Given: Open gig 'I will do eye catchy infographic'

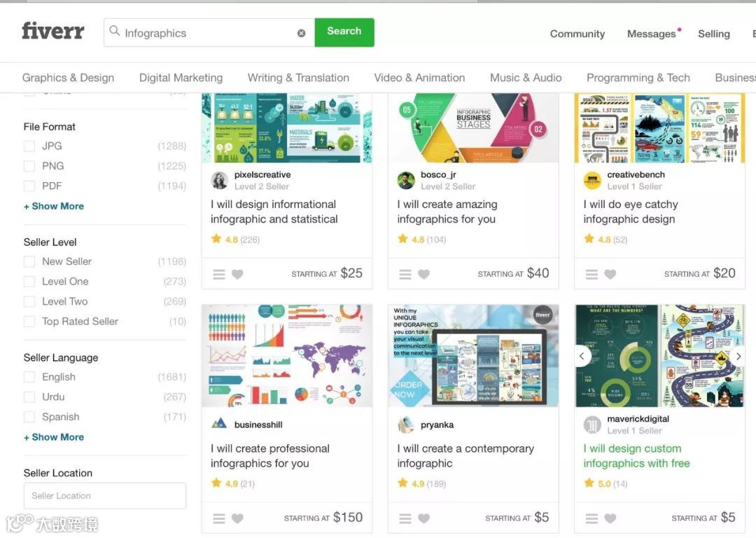Looking at the screenshot, I should (631, 212).
